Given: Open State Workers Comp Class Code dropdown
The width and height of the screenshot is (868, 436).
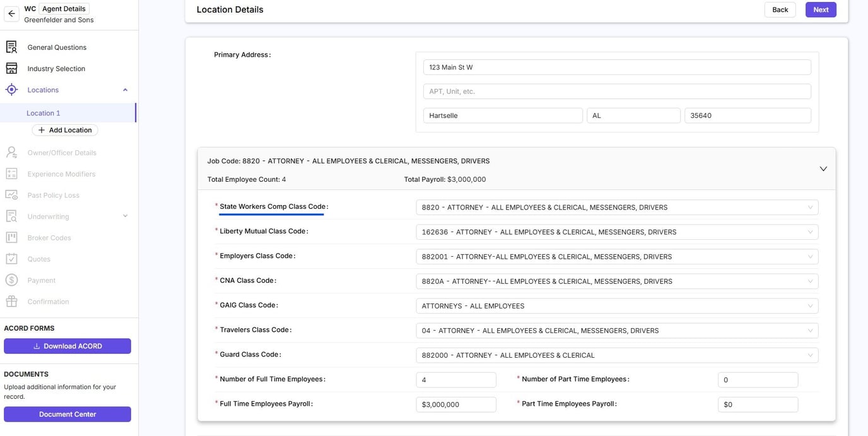Looking at the screenshot, I should click(x=617, y=207).
